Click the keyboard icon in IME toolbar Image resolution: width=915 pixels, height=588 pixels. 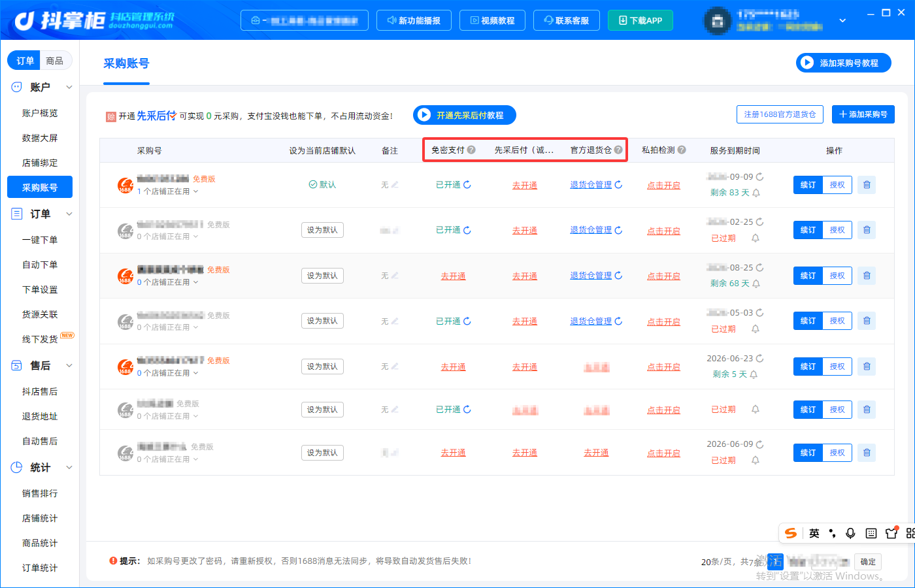click(871, 533)
